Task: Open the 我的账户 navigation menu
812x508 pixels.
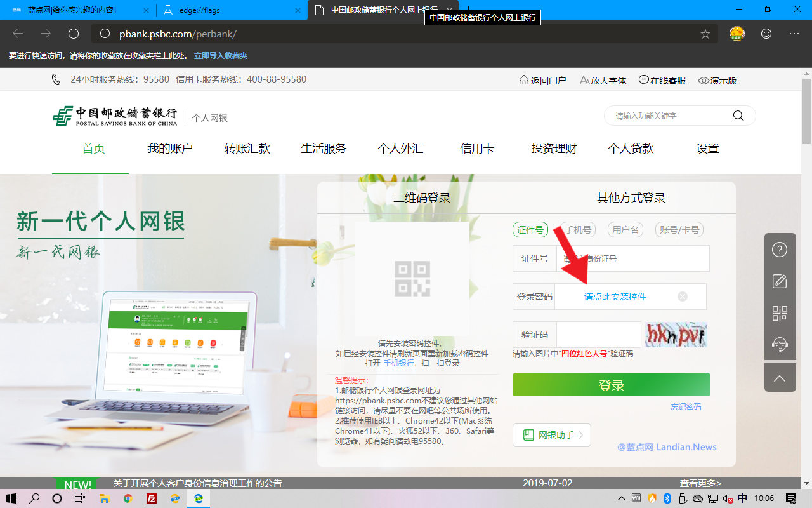Action: 170,149
